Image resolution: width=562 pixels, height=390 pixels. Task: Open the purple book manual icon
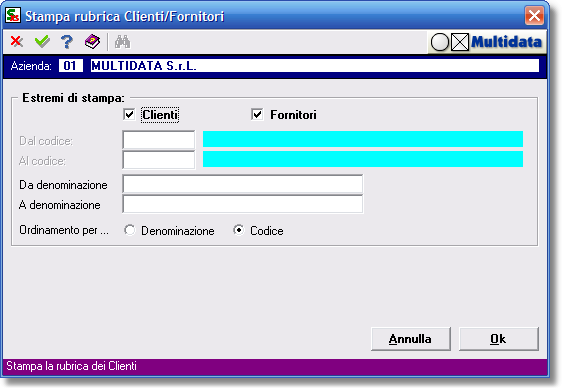click(x=92, y=42)
